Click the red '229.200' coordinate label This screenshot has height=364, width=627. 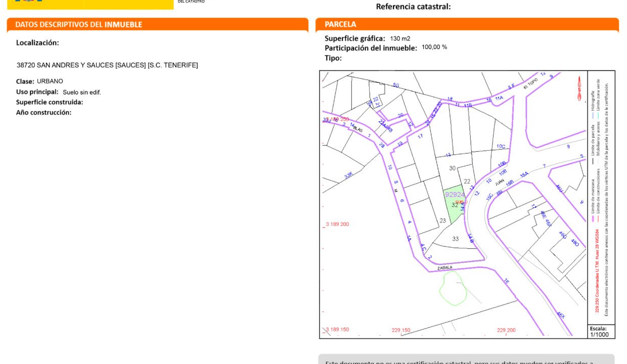[506, 330]
